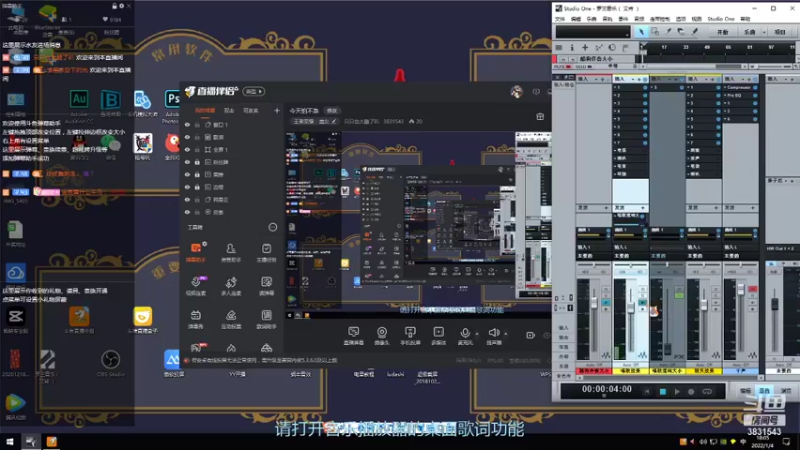Open the dropdown arrow beside 乐曲 button

764,32
